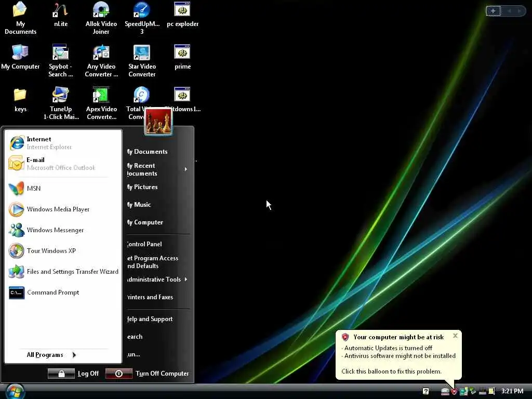Select the Star Video Converter shortcut
Viewport: 532px width, 399px height.
(x=142, y=60)
